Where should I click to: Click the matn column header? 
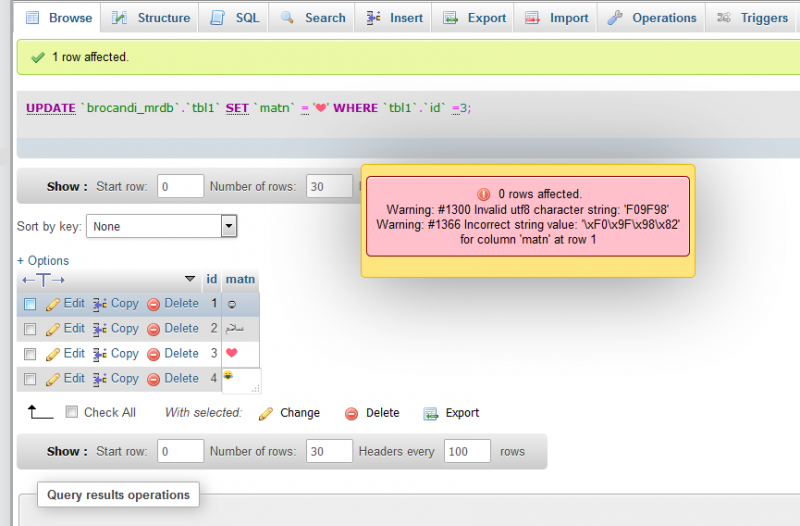pos(240,279)
